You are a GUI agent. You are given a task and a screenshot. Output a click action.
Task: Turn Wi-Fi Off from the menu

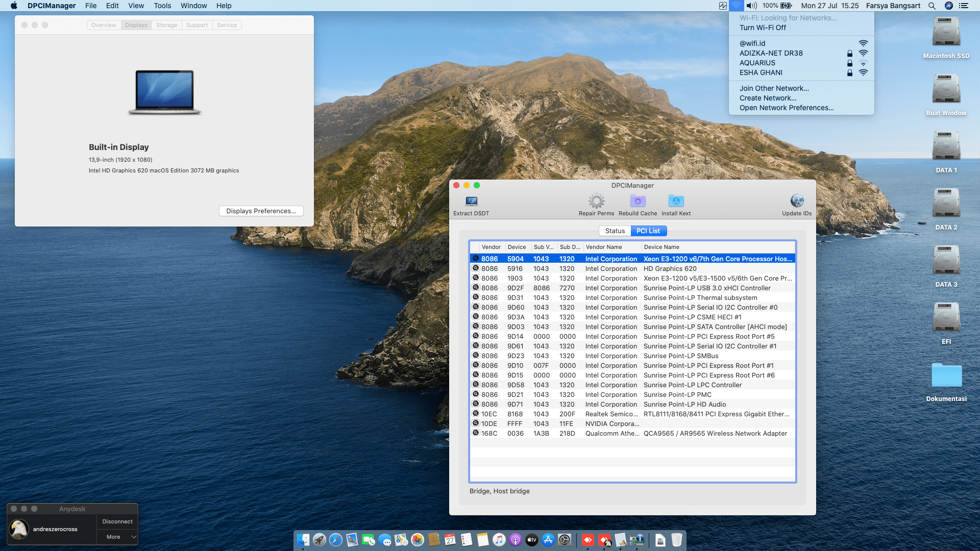[763, 28]
